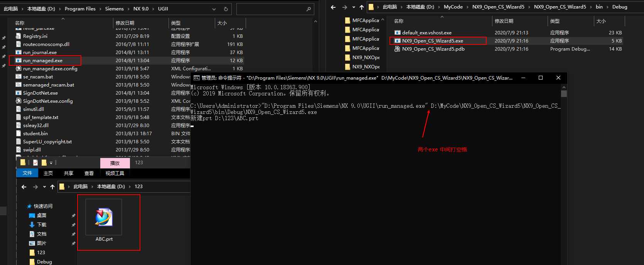
Task: Click the command prompt vertical scrollbar thumb
Action: [564, 93]
